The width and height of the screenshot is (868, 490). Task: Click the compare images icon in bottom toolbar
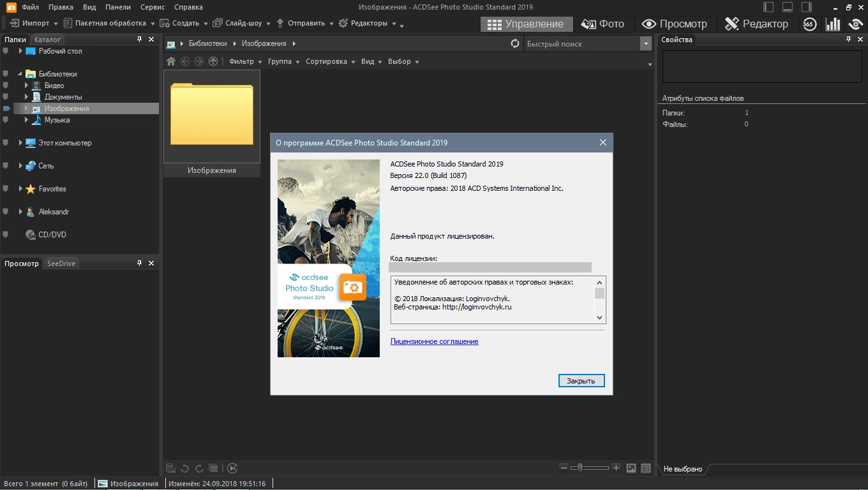click(x=214, y=468)
